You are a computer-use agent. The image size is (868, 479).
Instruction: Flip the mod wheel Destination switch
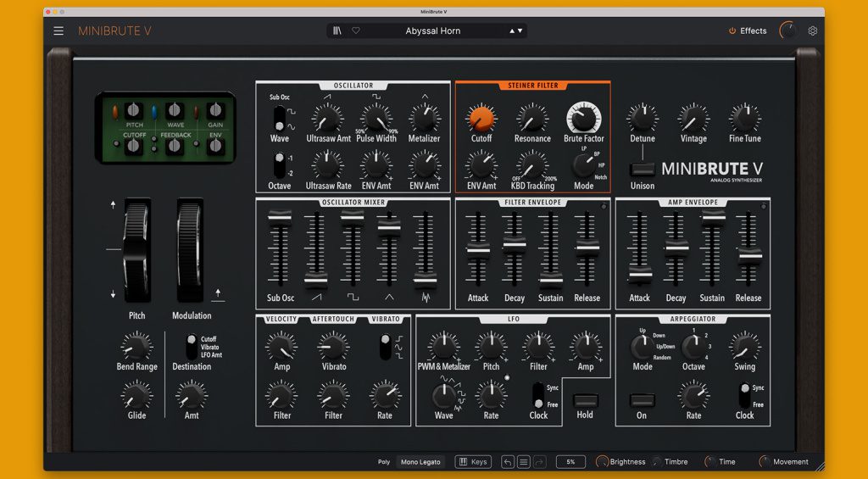click(x=192, y=347)
